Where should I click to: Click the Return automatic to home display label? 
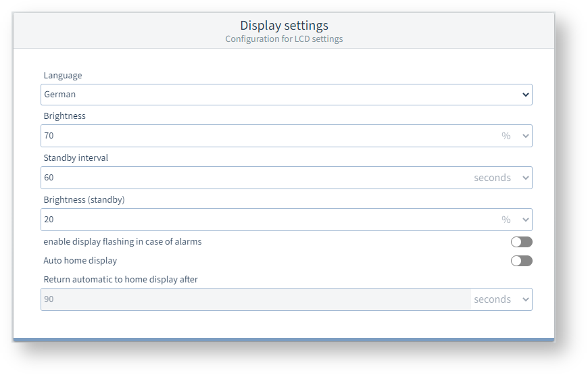120,280
